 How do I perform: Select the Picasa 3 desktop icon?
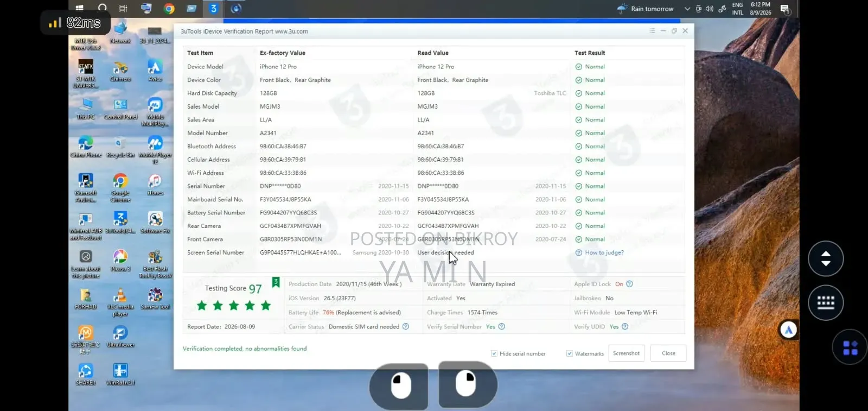click(x=120, y=261)
